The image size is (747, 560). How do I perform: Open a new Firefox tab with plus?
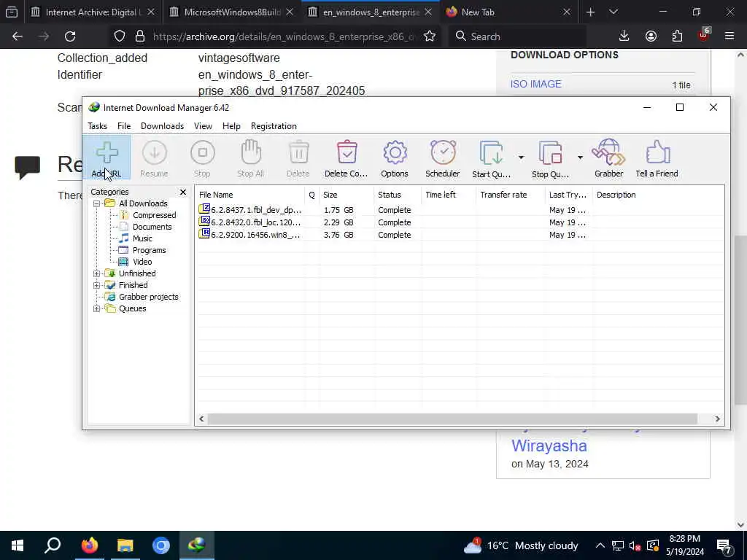click(591, 12)
